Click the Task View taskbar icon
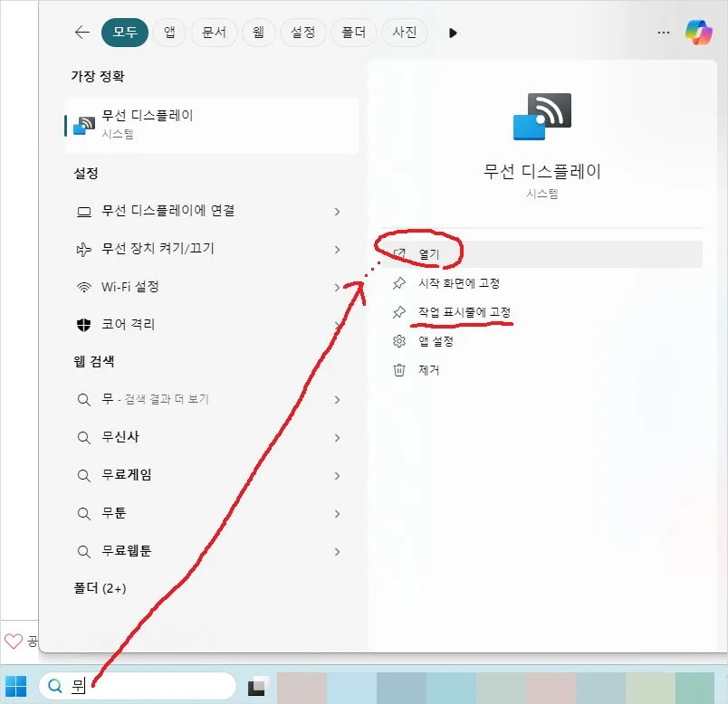 point(257,687)
